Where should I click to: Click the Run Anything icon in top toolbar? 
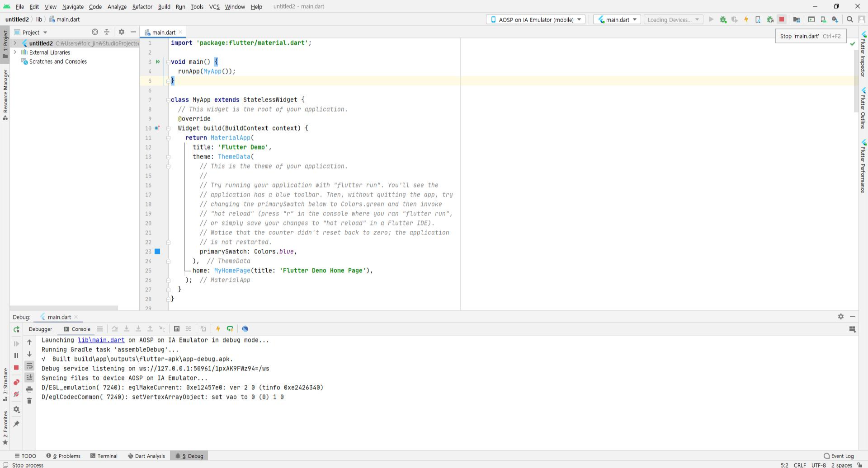(811, 19)
